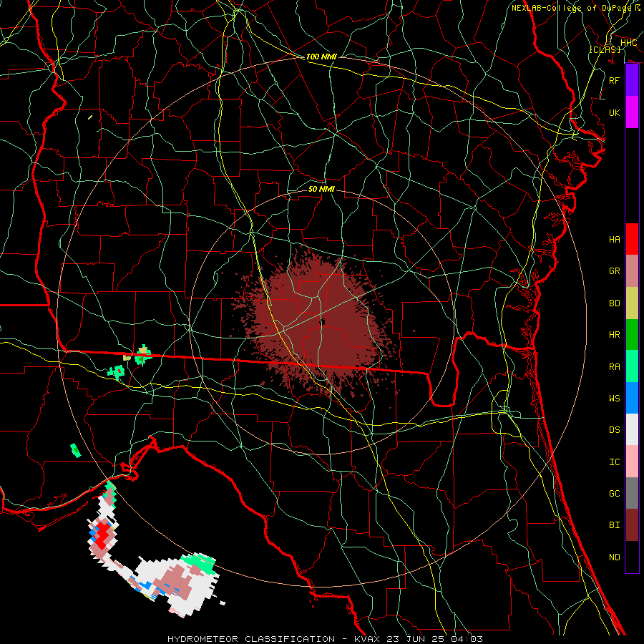Click the [CLAS] unit label
The height and width of the screenshot is (644, 644).
pyautogui.click(x=605, y=49)
